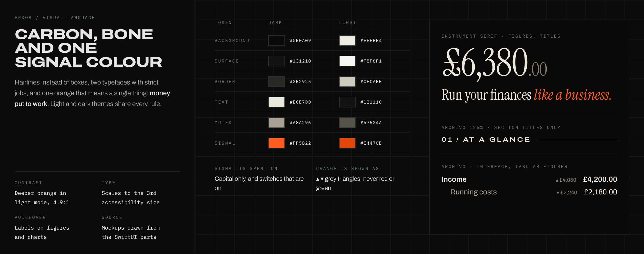
Task: Click the hex code #0B0A09
Action: 300,41
